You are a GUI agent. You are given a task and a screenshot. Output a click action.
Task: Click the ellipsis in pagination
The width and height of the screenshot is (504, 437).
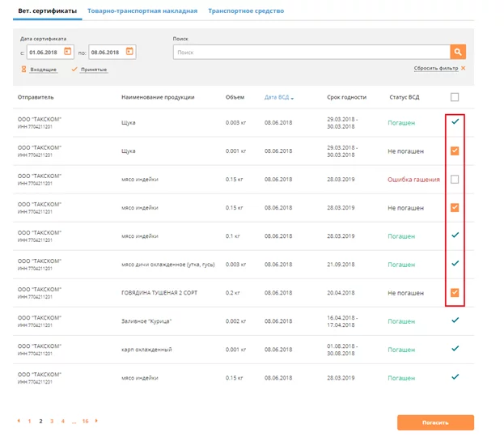(74, 422)
